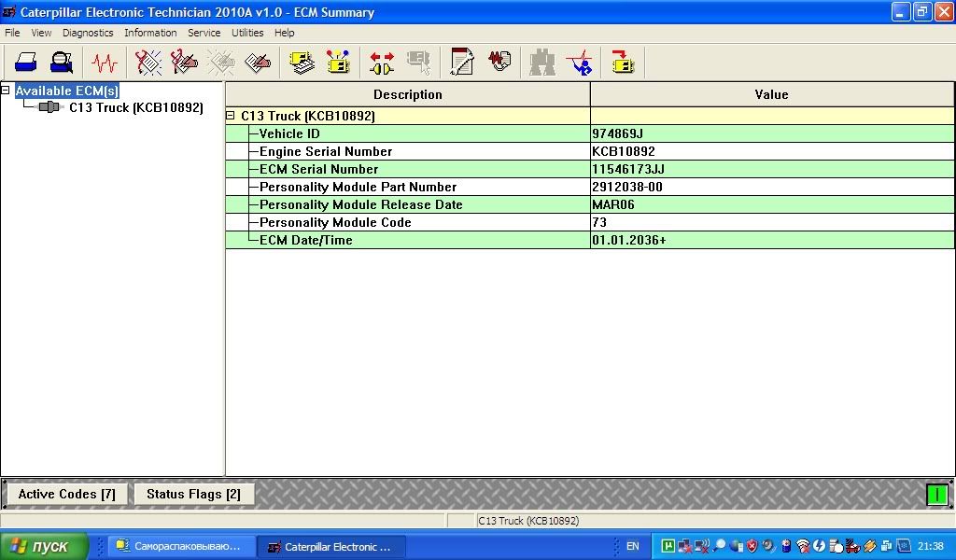Click the EN language indicator

(x=633, y=546)
